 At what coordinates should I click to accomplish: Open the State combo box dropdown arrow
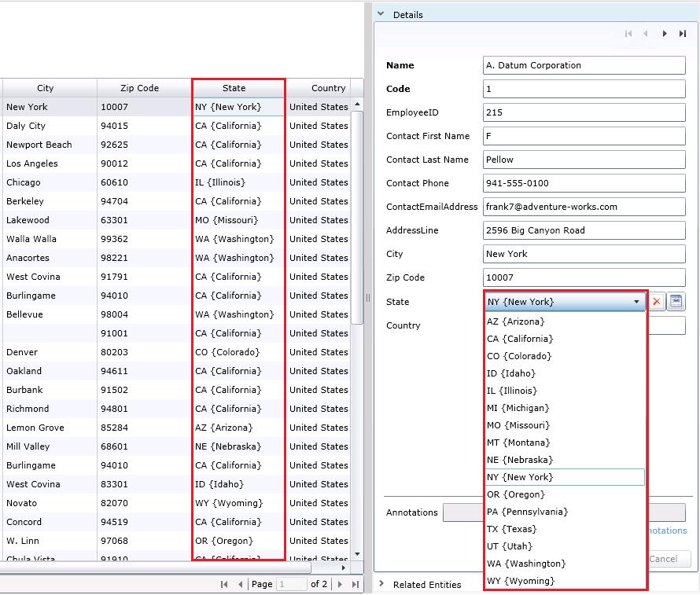(636, 301)
